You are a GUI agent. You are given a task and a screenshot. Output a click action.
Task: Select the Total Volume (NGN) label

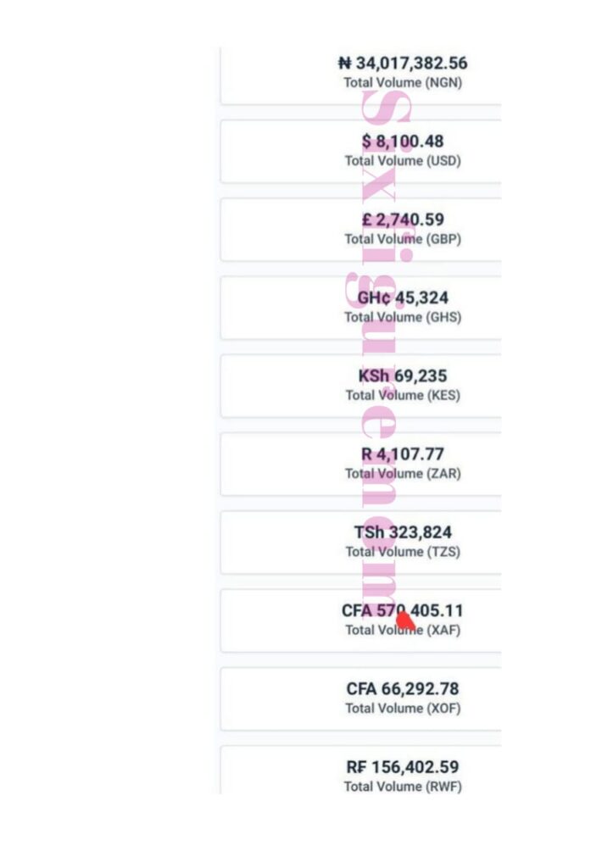click(403, 83)
